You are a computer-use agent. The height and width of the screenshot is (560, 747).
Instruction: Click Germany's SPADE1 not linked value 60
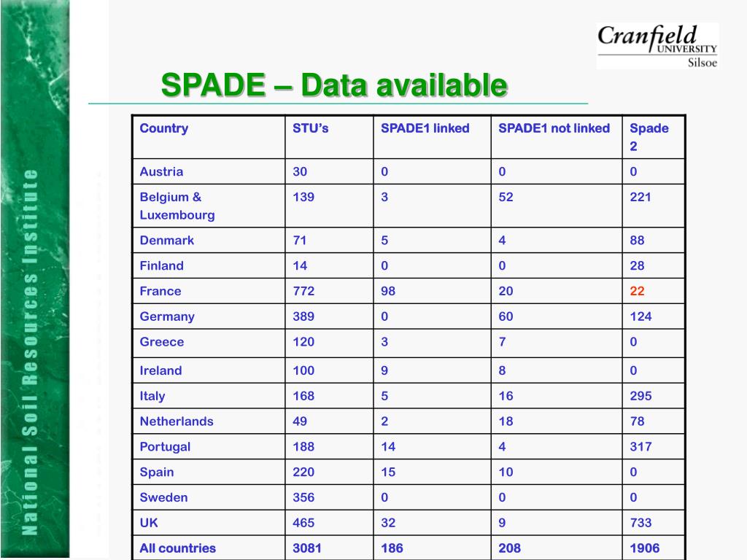[x=506, y=316]
